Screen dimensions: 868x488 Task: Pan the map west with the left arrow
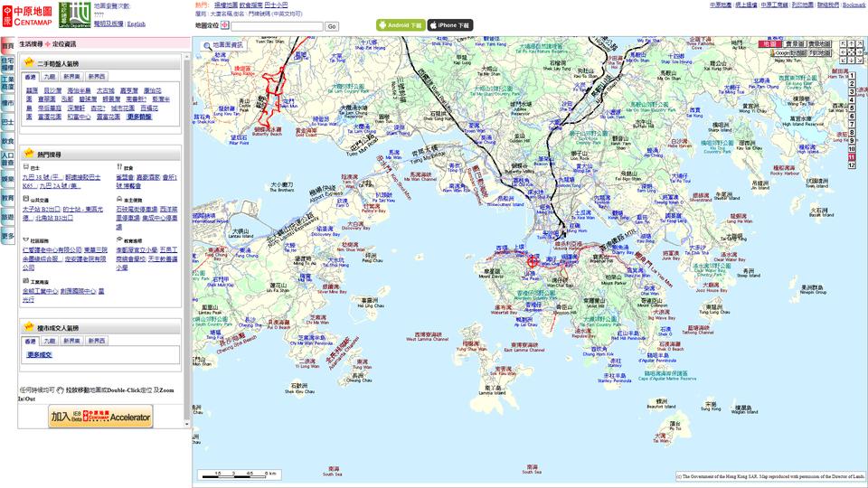click(843, 52)
